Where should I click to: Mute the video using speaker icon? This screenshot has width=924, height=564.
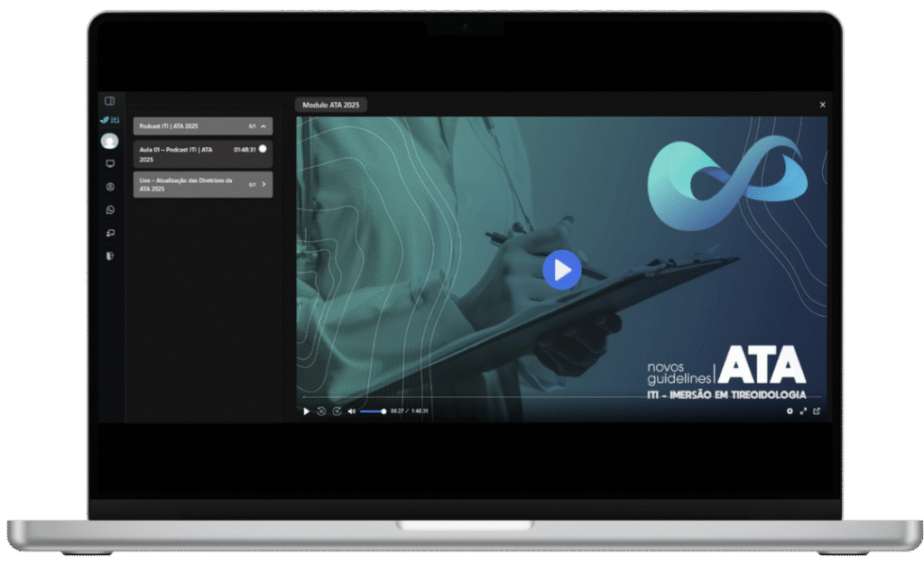pyautogui.click(x=352, y=411)
